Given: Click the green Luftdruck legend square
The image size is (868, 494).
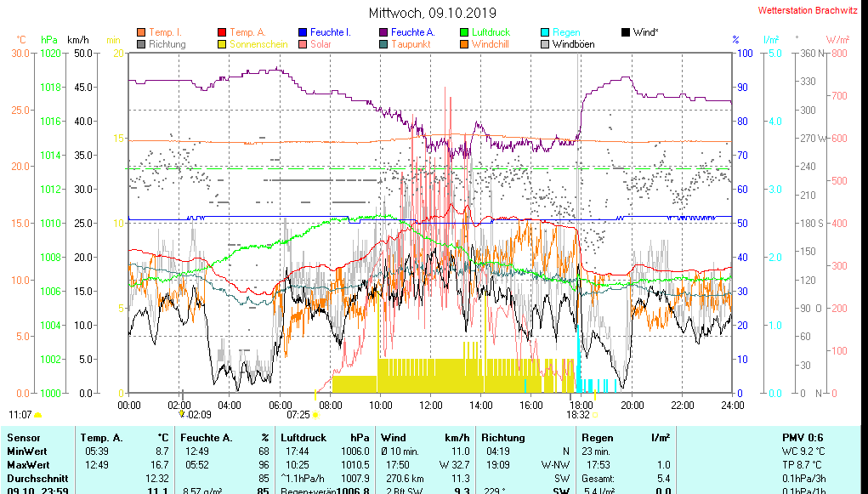Looking at the screenshot, I should click(x=464, y=32).
